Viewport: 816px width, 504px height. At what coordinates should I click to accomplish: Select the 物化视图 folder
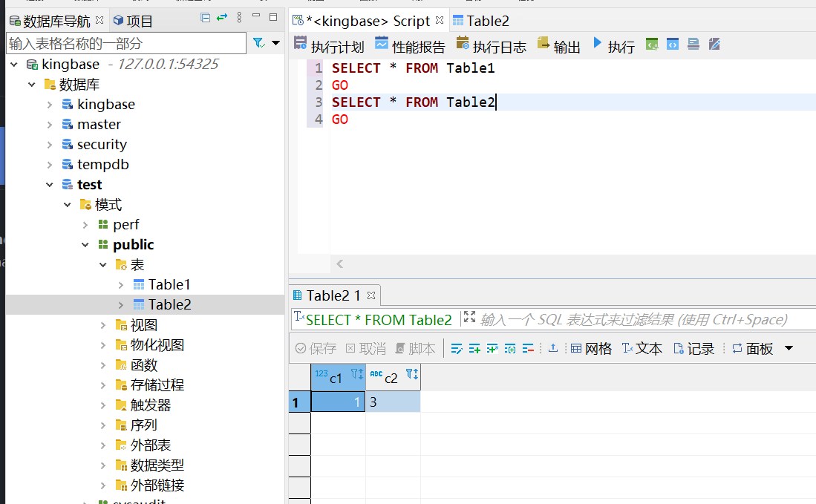click(157, 345)
